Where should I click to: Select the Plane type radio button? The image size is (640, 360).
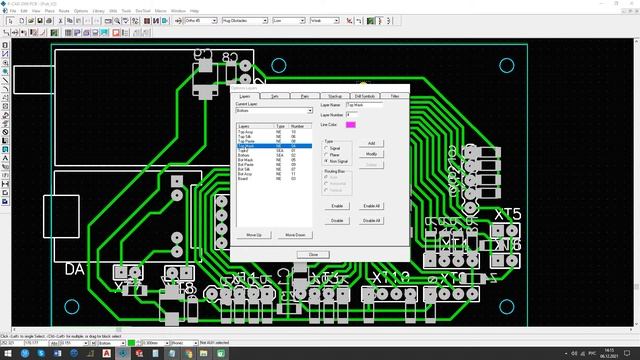pos(326,155)
